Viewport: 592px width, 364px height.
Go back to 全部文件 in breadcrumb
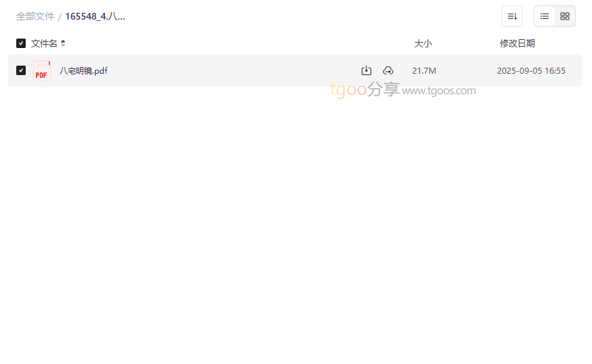35,17
